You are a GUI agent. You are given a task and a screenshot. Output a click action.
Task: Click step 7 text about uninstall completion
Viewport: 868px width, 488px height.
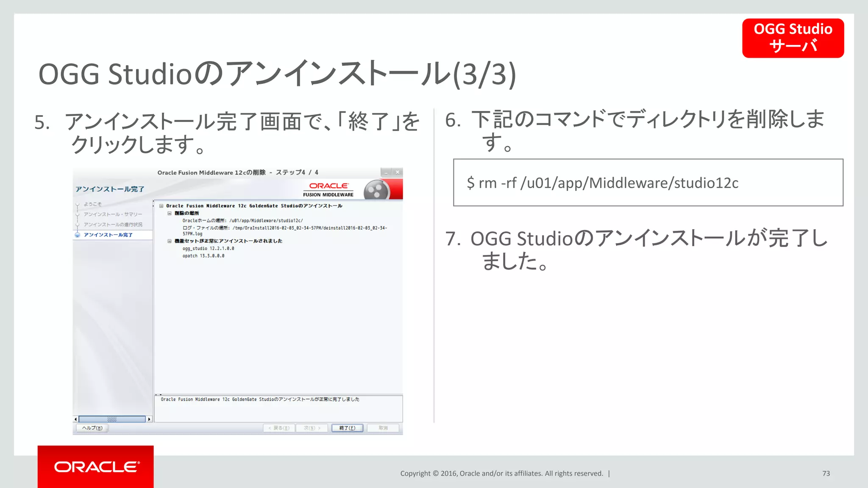click(636, 250)
